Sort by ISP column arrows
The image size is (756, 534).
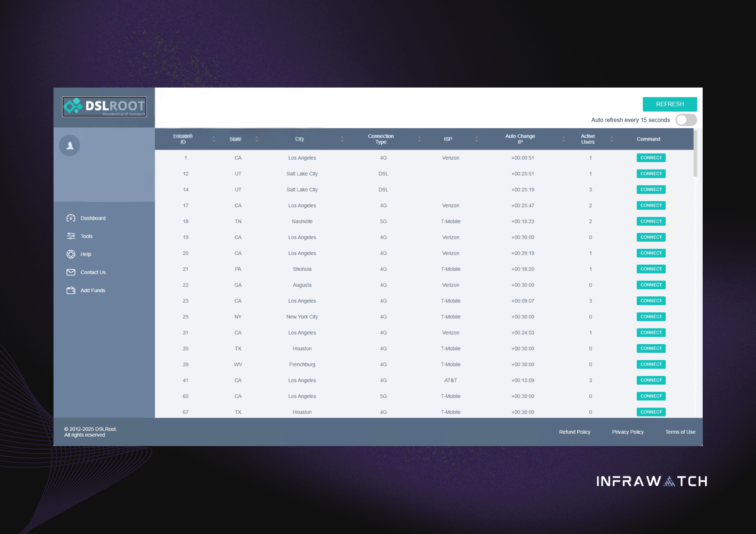(x=477, y=139)
